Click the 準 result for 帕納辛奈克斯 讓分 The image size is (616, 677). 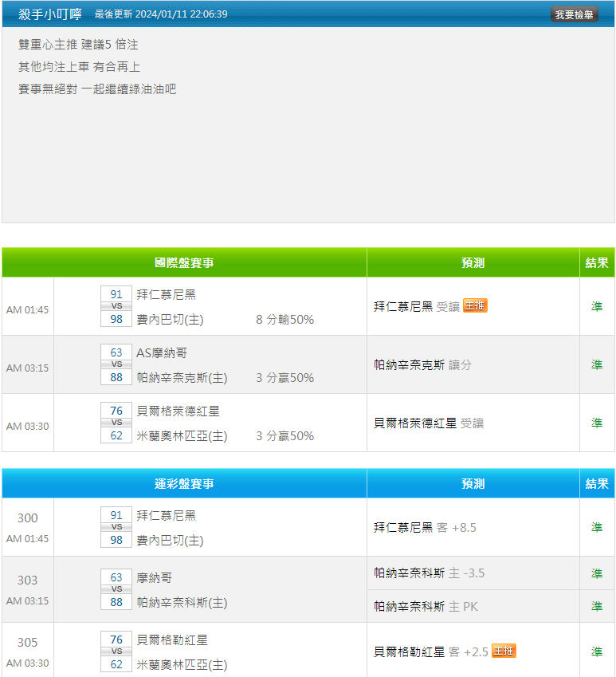[597, 365]
